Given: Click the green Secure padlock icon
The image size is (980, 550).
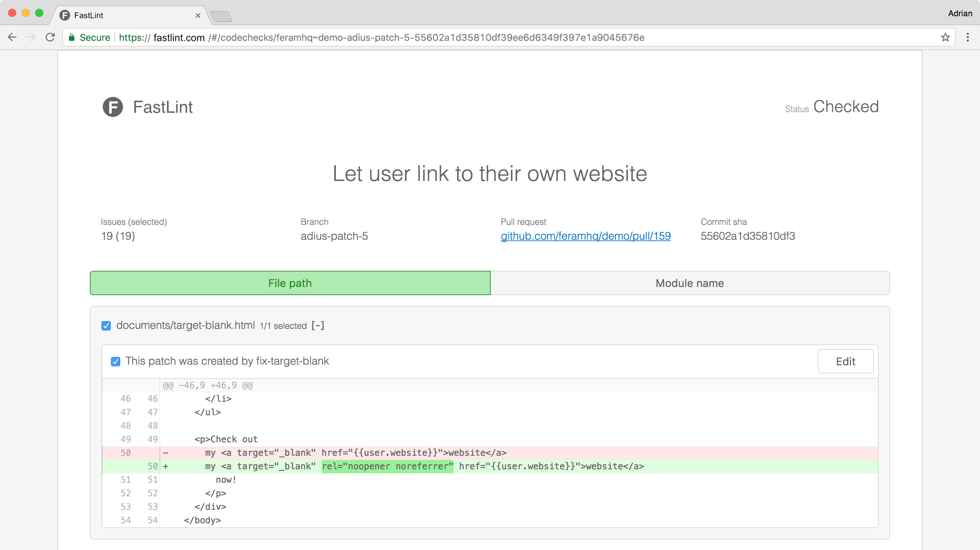Looking at the screenshot, I should click(x=72, y=37).
